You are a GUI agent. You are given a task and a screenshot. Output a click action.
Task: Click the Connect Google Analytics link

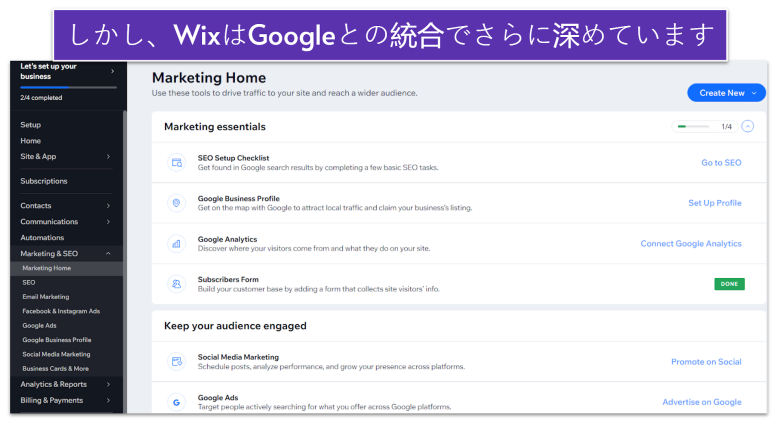pyautogui.click(x=691, y=244)
